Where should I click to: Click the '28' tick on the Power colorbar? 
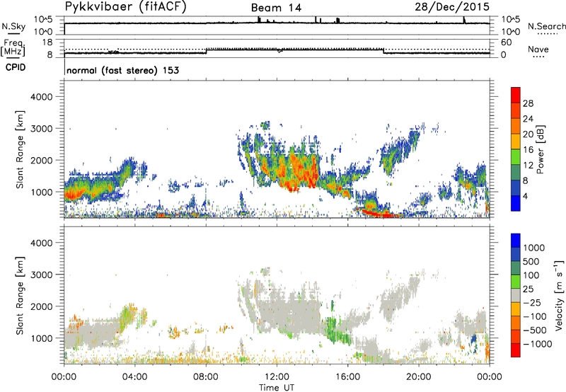(x=528, y=103)
